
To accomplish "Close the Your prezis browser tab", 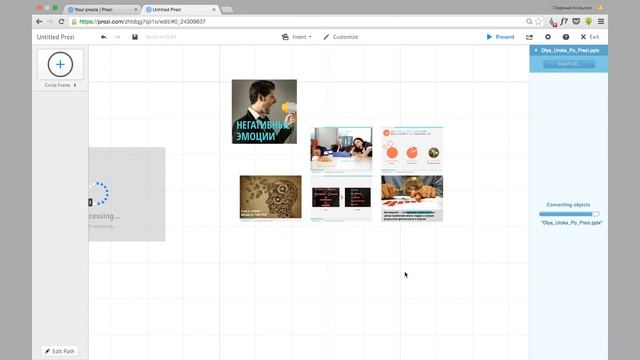I will tap(136, 9).
